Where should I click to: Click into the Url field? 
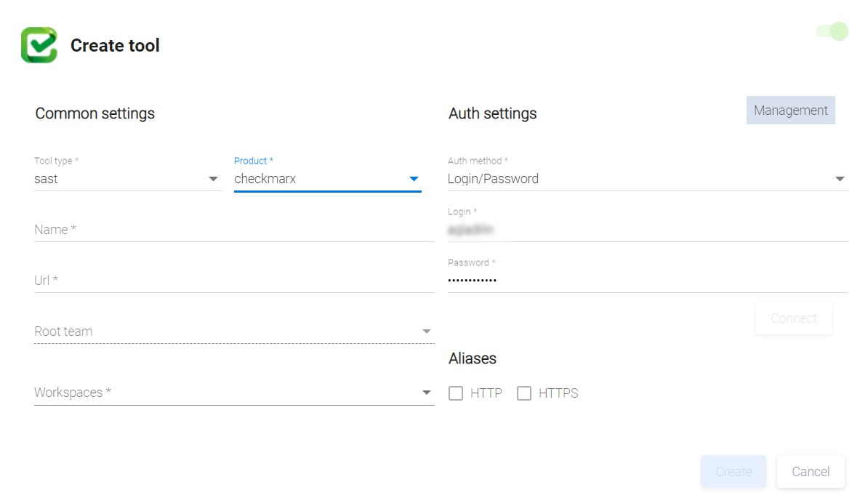tap(233, 281)
